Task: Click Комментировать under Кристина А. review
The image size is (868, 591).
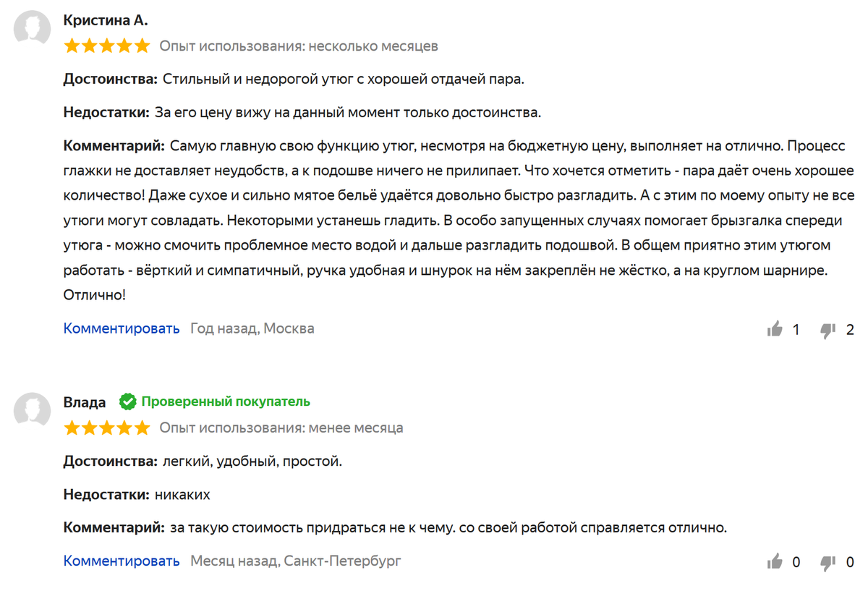Action: (x=121, y=328)
